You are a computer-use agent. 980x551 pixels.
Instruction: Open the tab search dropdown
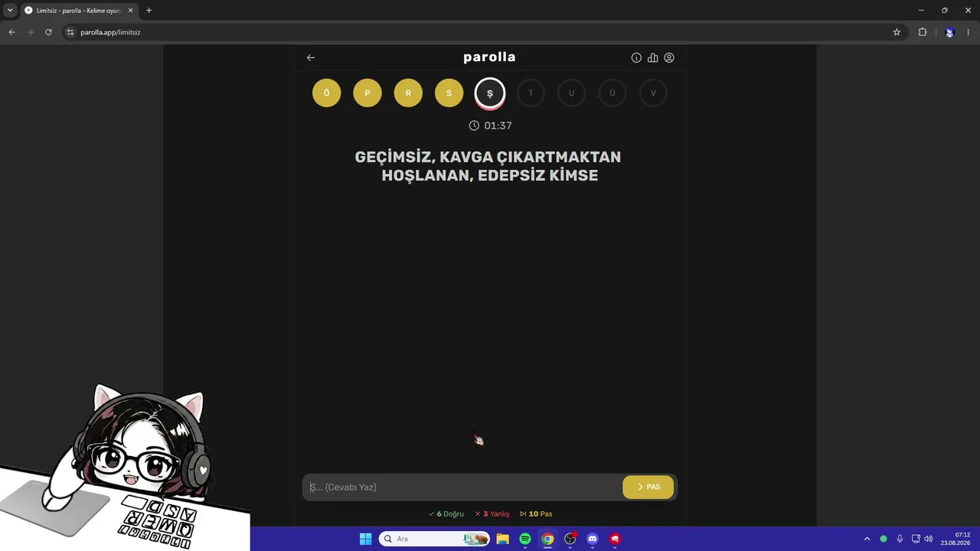click(x=10, y=11)
